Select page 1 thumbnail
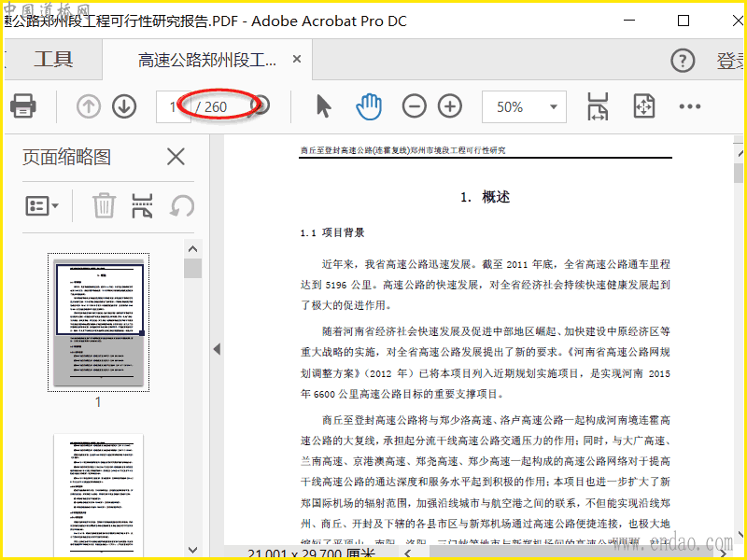 coord(99,322)
